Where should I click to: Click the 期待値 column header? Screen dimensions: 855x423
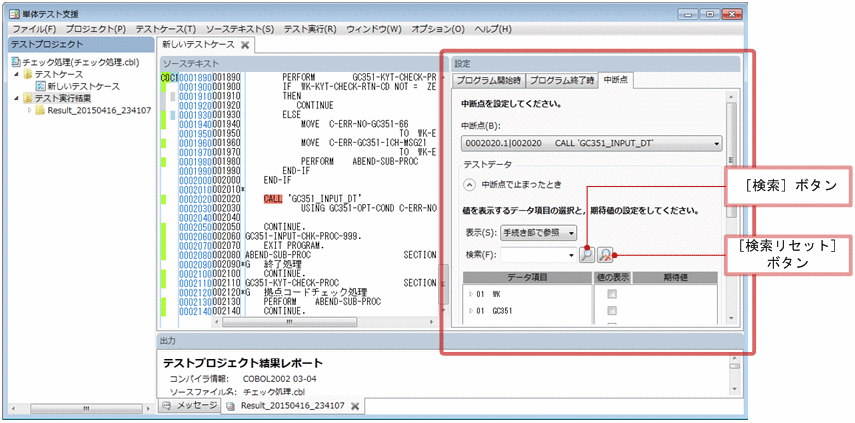tap(675, 277)
